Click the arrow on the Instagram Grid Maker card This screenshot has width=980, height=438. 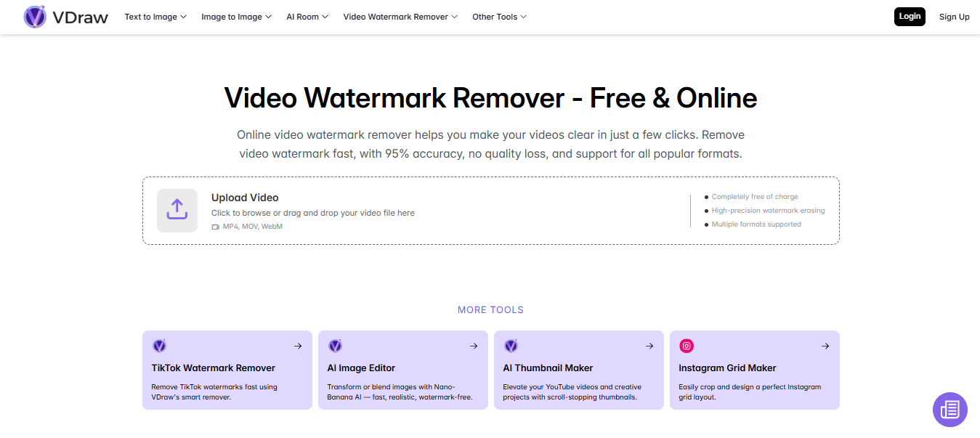click(825, 346)
